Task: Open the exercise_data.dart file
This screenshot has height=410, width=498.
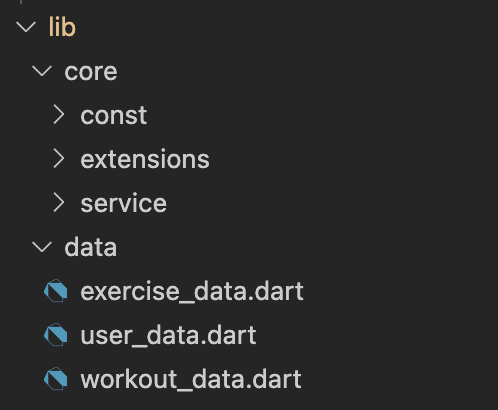Action: (192, 292)
